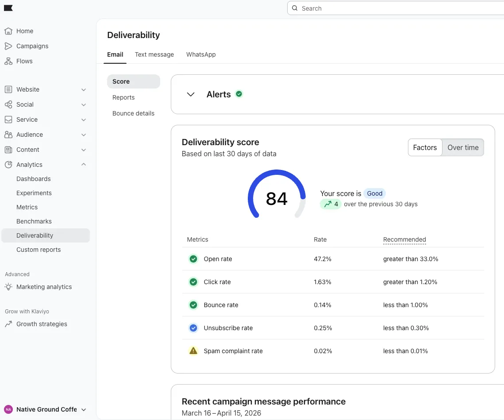
Task: Click the Bounce rate green check icon
Action: (x=193, y=305)
